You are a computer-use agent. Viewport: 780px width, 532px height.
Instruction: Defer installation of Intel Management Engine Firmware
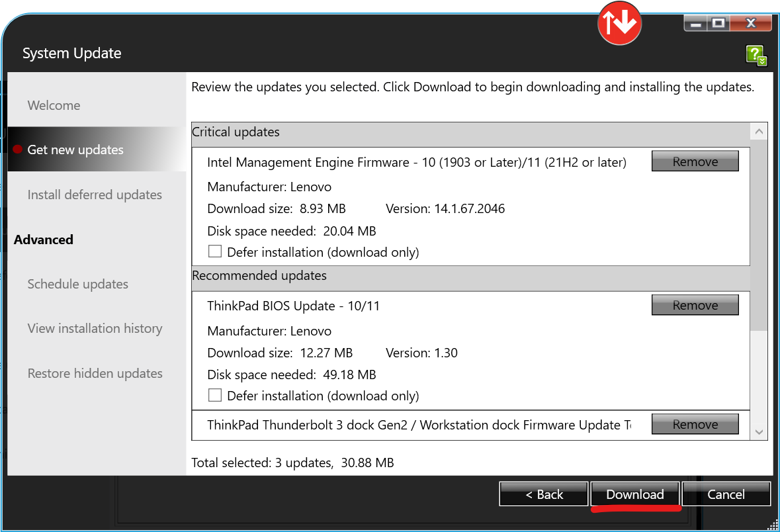click(215, 251)
